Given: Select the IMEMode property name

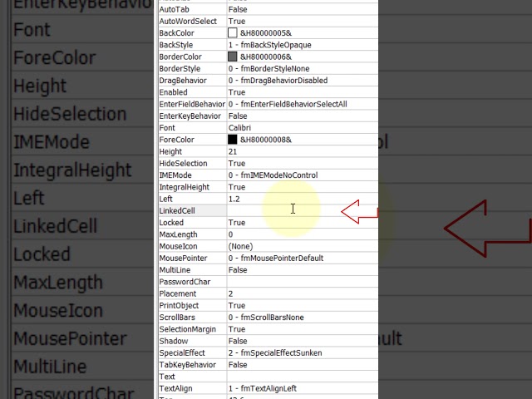Looking at the screenshot, I should [175, 175].
